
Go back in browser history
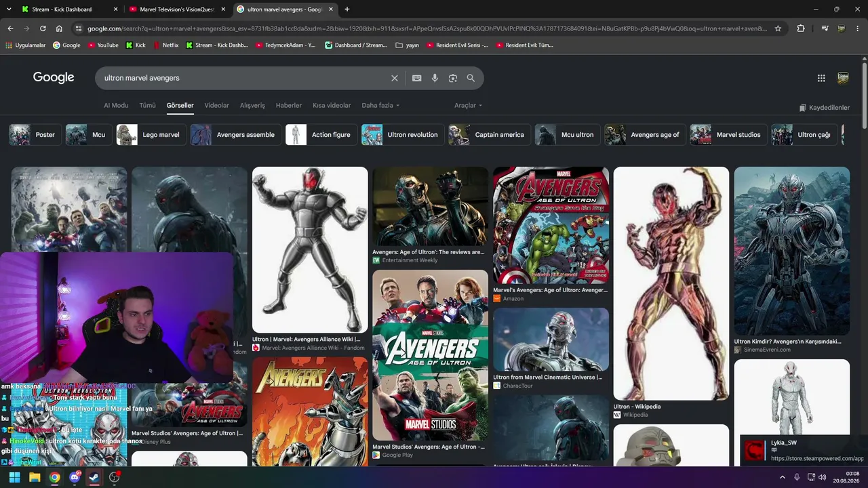tap(10, 28)
